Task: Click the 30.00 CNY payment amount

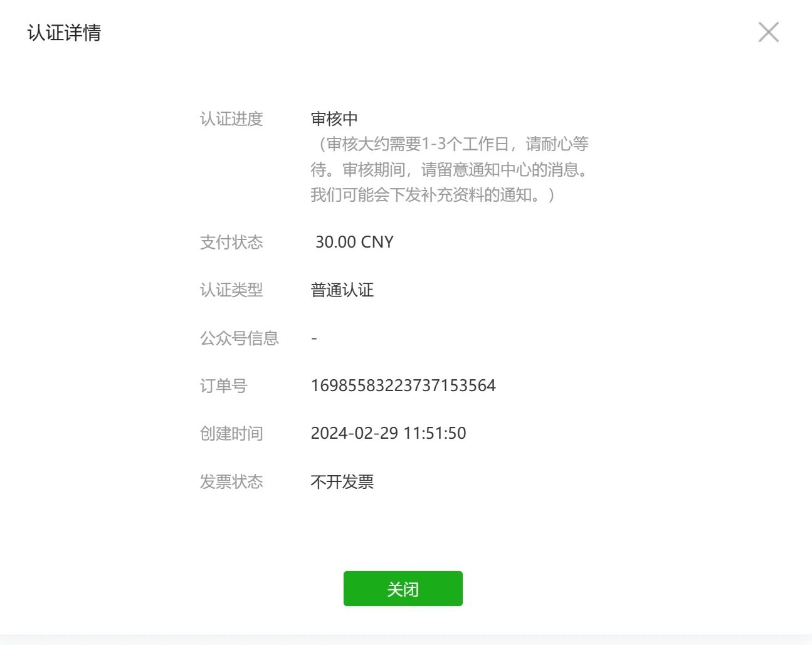Action: (354, 242)
